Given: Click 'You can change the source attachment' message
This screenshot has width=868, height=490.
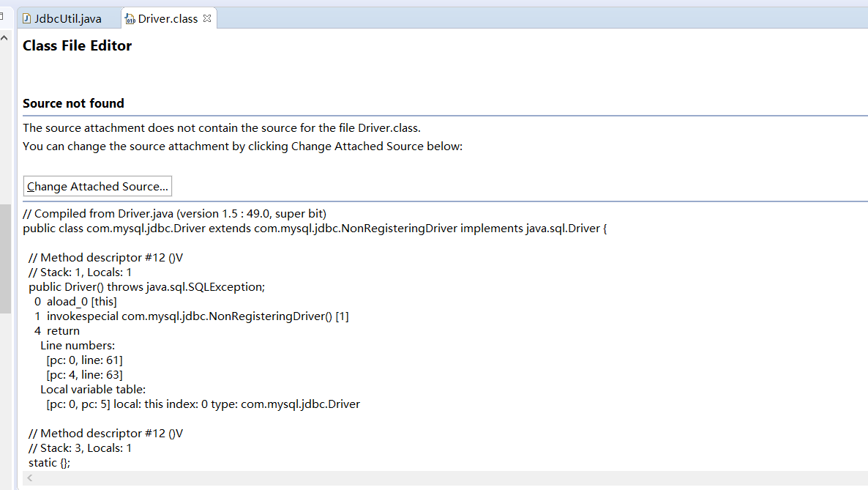Looking at the screenshot, I should pyautogui.click(x=242, y=146).
